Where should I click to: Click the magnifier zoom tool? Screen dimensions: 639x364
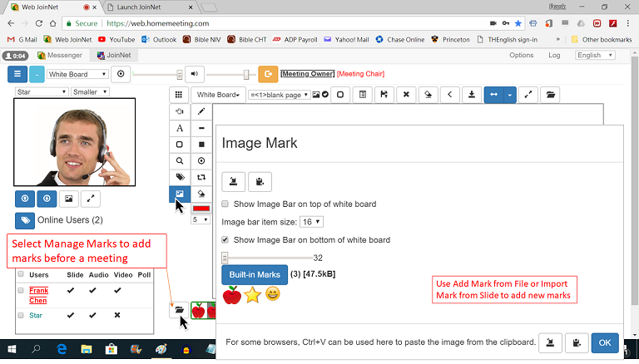179,160
